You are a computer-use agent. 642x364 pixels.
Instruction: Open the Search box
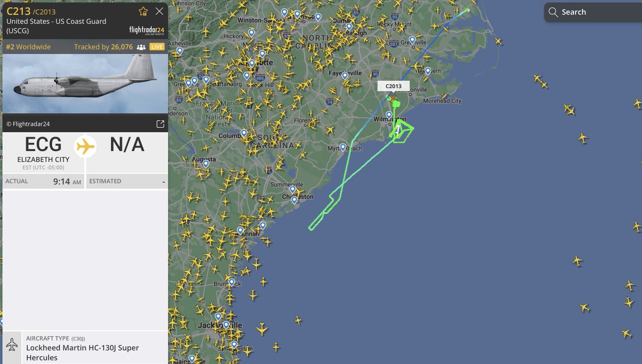(593, 12)
